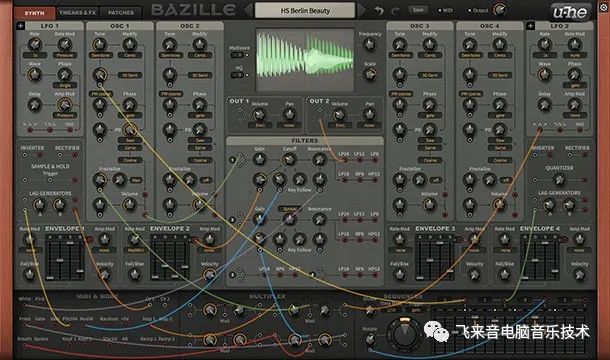Toggle the HQ oscilloscope switch
This screenshot has width=610, height=360.
(x=238, y=75)
